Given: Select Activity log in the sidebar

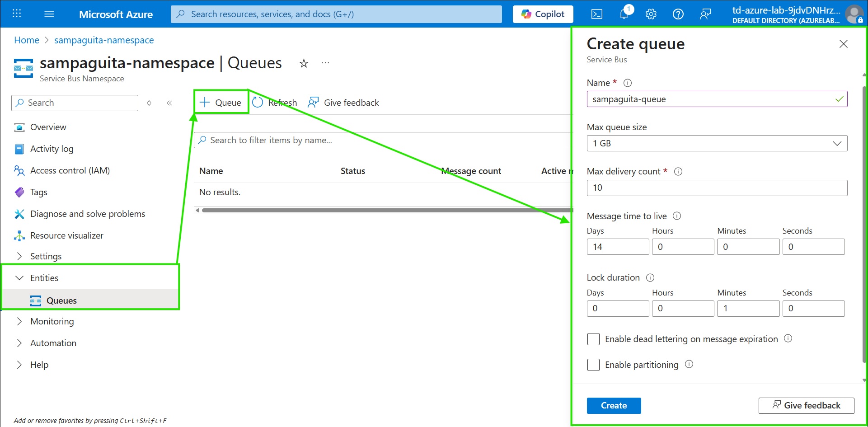Looking at the screenshot, I should 52,149.
